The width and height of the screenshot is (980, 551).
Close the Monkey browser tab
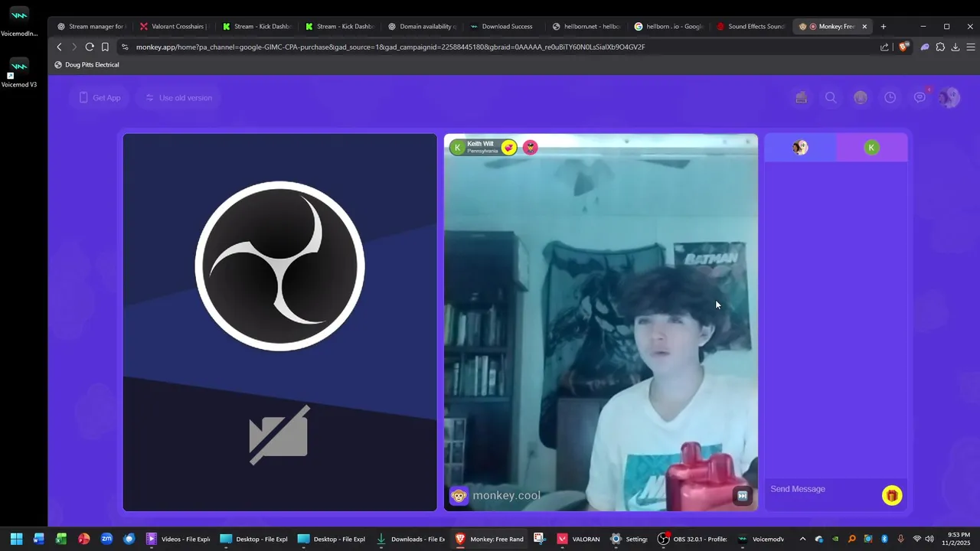pyautogui.click(x=864, y=26)
